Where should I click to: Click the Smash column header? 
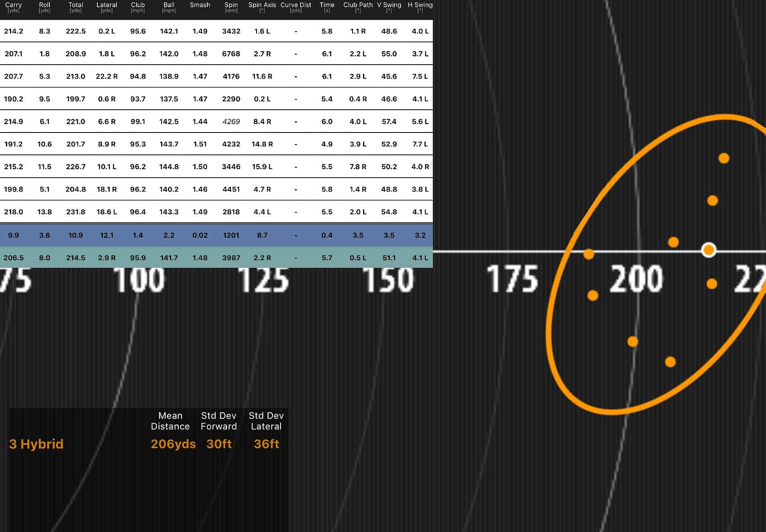pos(200,5)
